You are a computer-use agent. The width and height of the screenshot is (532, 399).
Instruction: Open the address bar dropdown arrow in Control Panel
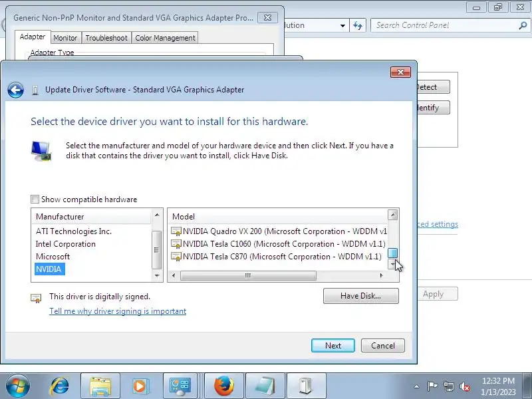tap(342, 25)
